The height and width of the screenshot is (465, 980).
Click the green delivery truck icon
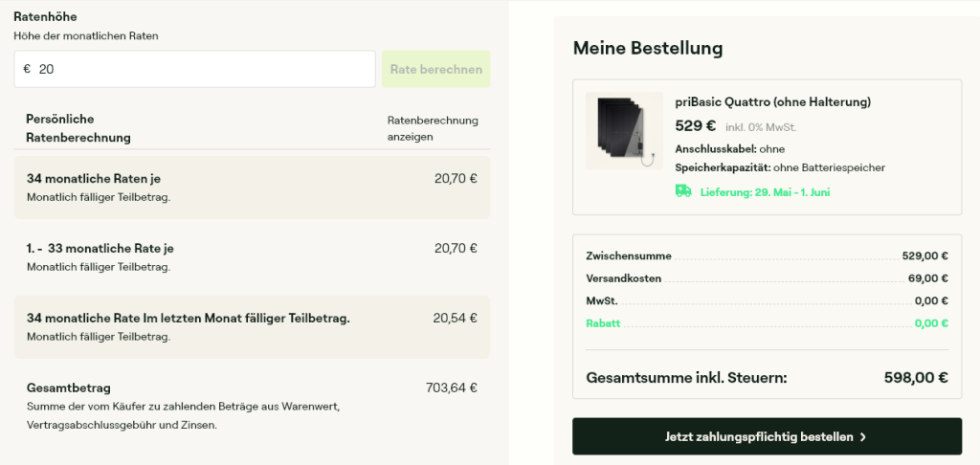coord(683,191)
